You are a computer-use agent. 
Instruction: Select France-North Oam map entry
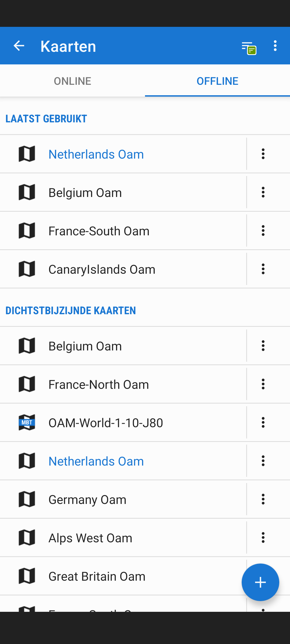(x=99, y=385)
